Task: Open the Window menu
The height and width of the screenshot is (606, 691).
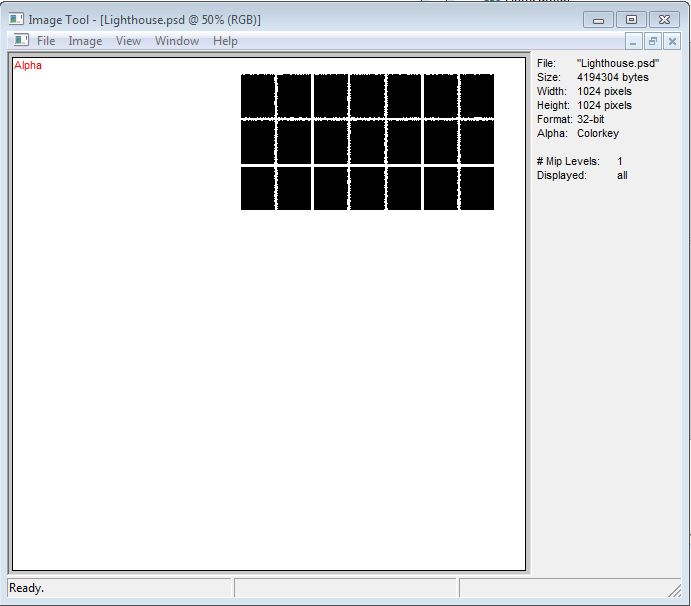Action: coord(177,41)
